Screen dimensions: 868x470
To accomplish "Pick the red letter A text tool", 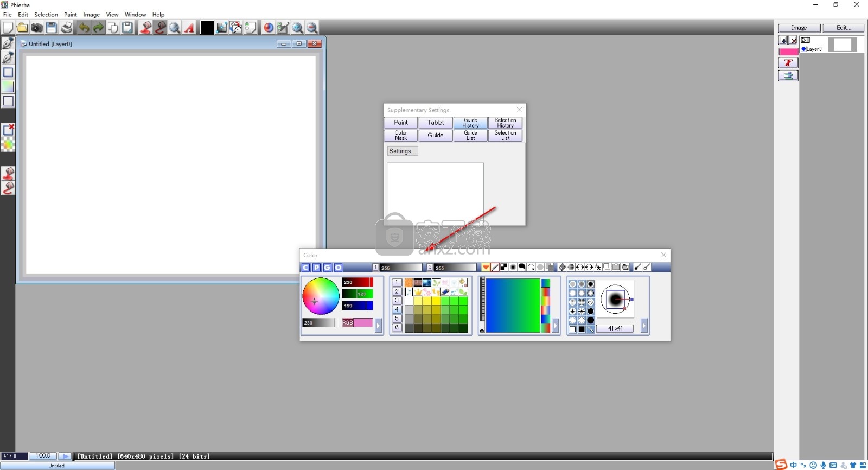I will 189,28.
